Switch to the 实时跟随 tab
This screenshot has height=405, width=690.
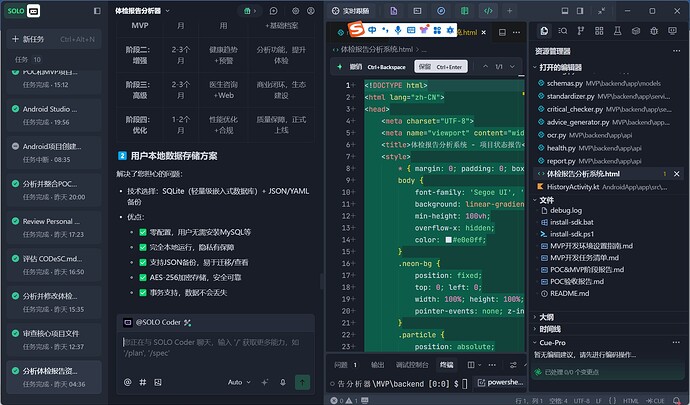[351, 11]
